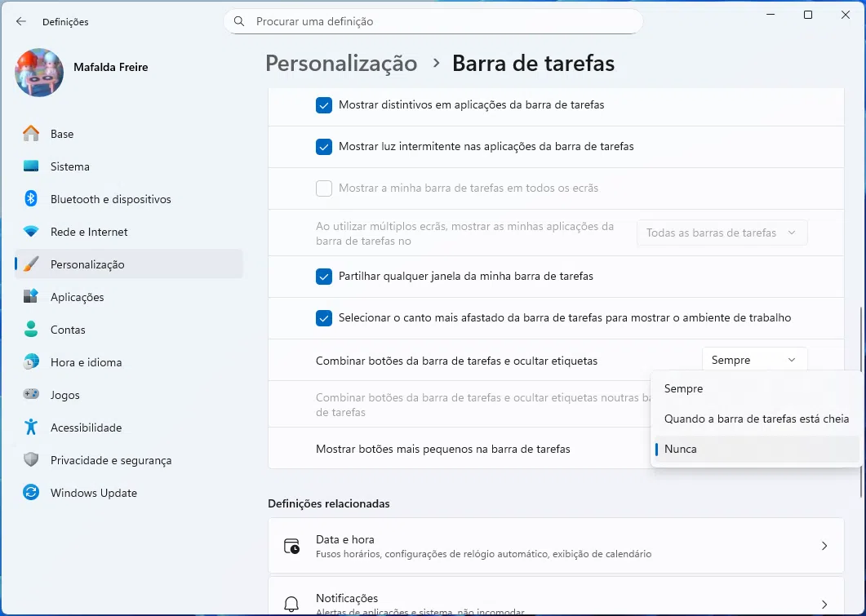Select Quando a barra de tarefas está cheia

coord(756,419)
